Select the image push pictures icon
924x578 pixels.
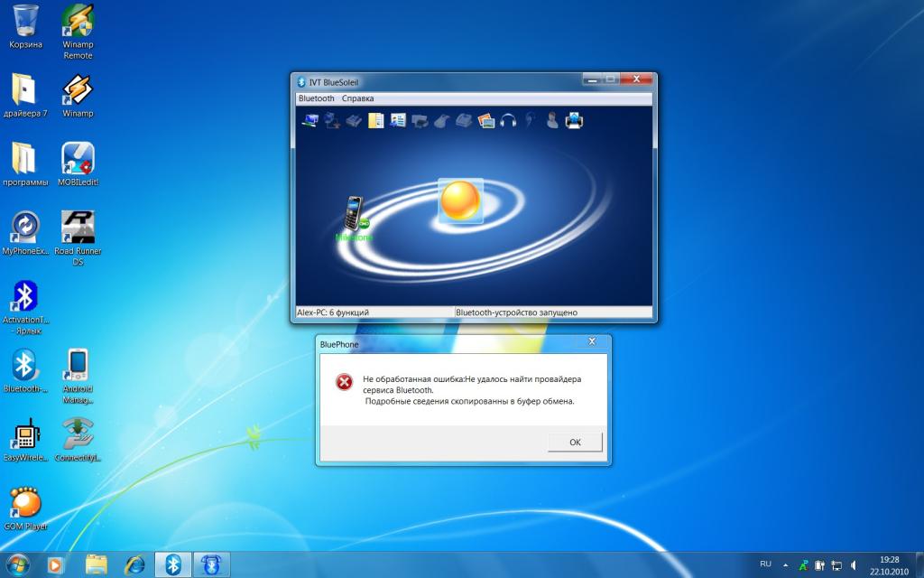coord(486,120)
